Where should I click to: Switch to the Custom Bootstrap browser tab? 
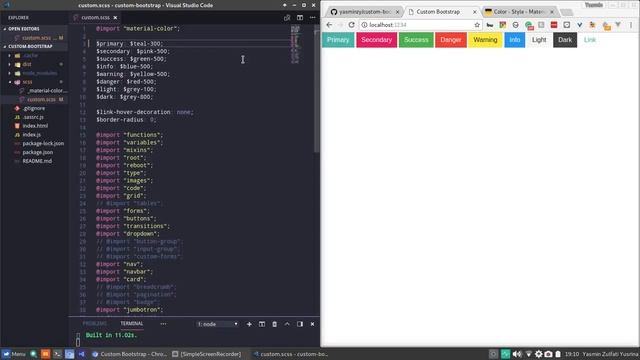[442, 12]
